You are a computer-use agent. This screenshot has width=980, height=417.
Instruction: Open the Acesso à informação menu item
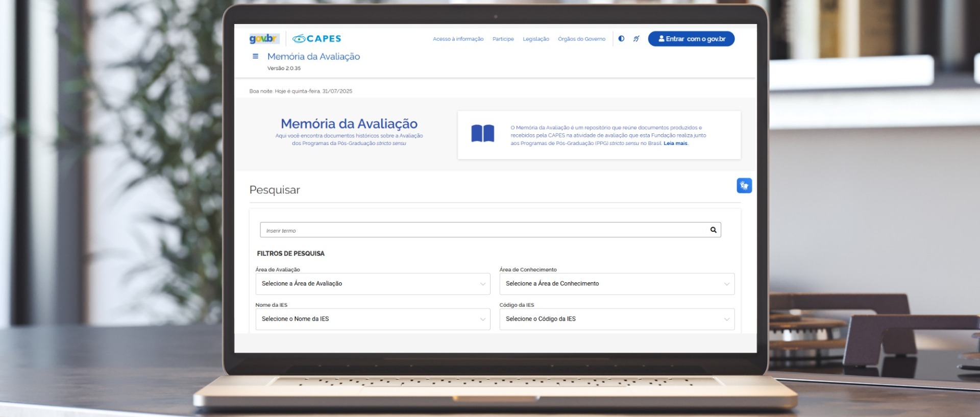[458, 39]
